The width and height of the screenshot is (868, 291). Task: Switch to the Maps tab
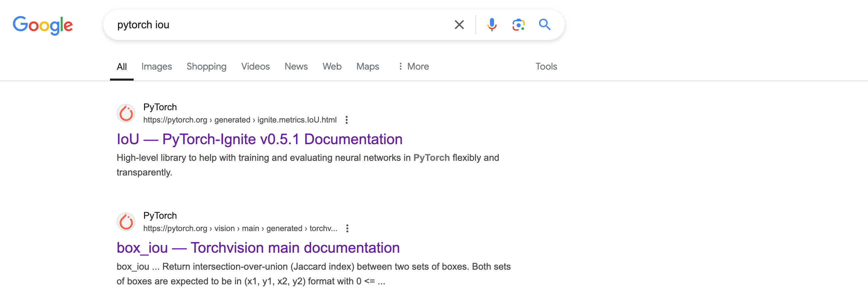[368, 66]
